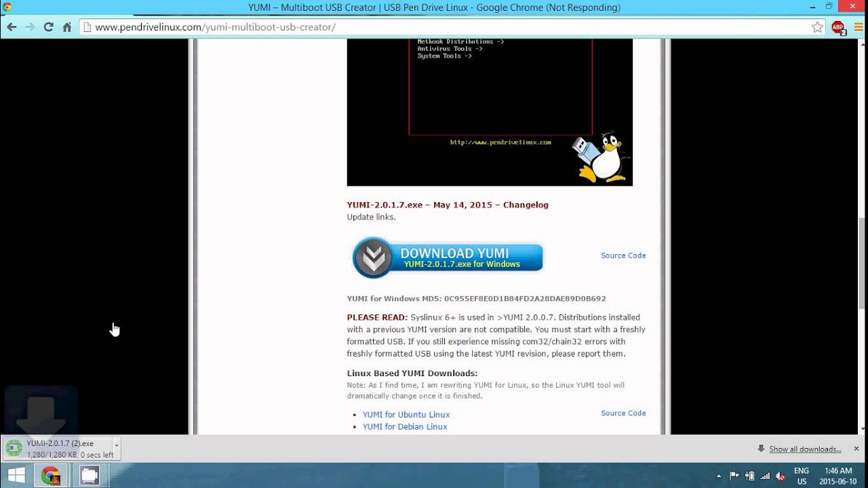Click the Linux Based YUMI Downloads heading
The width and height of the screenshot is (868, 488).
point(412,373)
